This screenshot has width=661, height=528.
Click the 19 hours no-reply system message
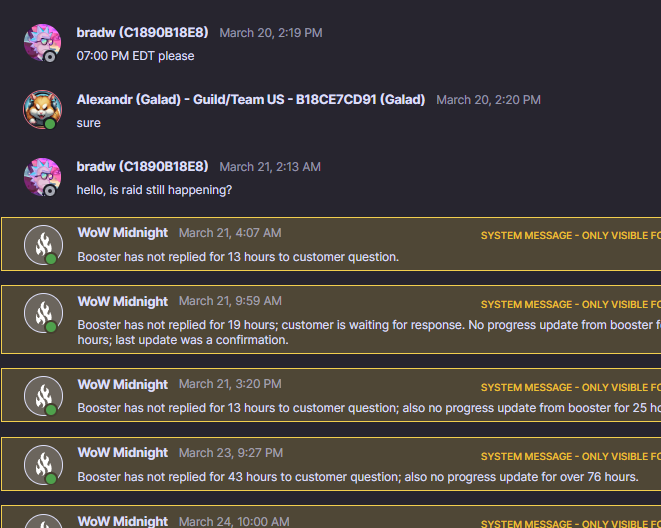(369, 332)
